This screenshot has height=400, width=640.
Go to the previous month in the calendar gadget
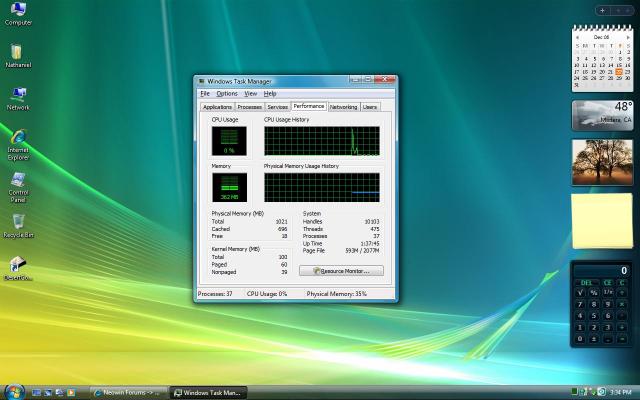click(577, 37)
